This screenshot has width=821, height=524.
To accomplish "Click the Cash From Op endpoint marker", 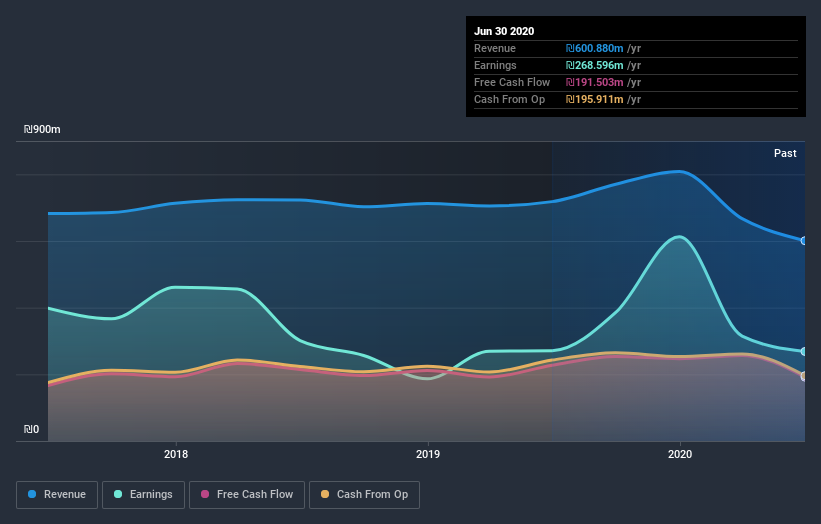I will pyautogui.click(x=804, y=376).
